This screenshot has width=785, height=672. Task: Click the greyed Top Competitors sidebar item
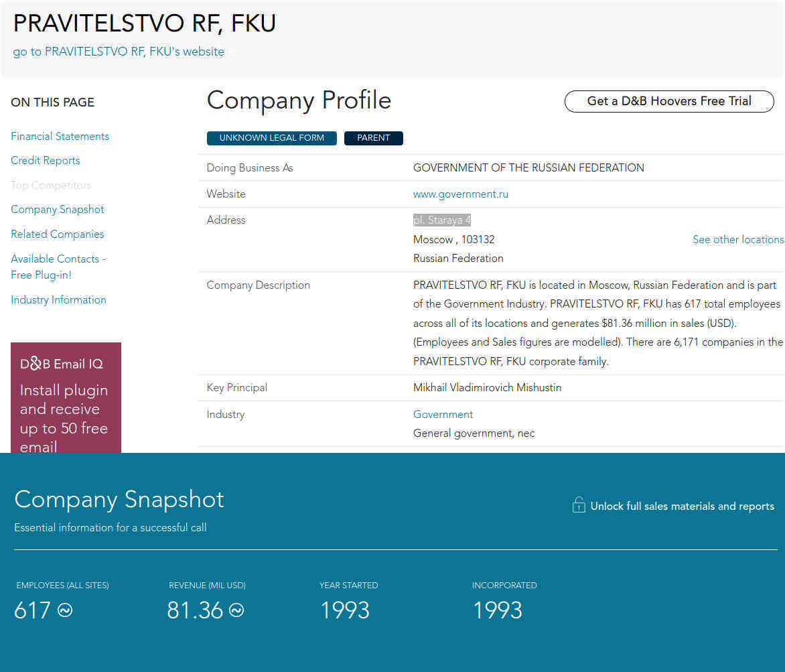(x=50, y=186)
